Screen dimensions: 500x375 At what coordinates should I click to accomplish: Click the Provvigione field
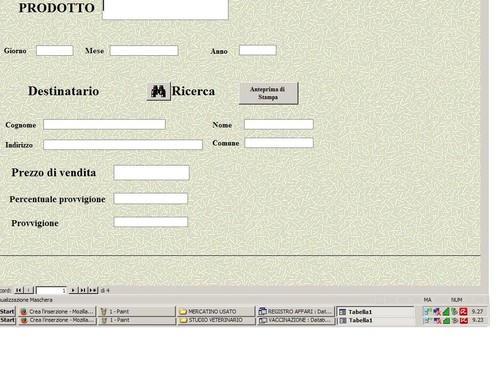click(x=151, y=222)
